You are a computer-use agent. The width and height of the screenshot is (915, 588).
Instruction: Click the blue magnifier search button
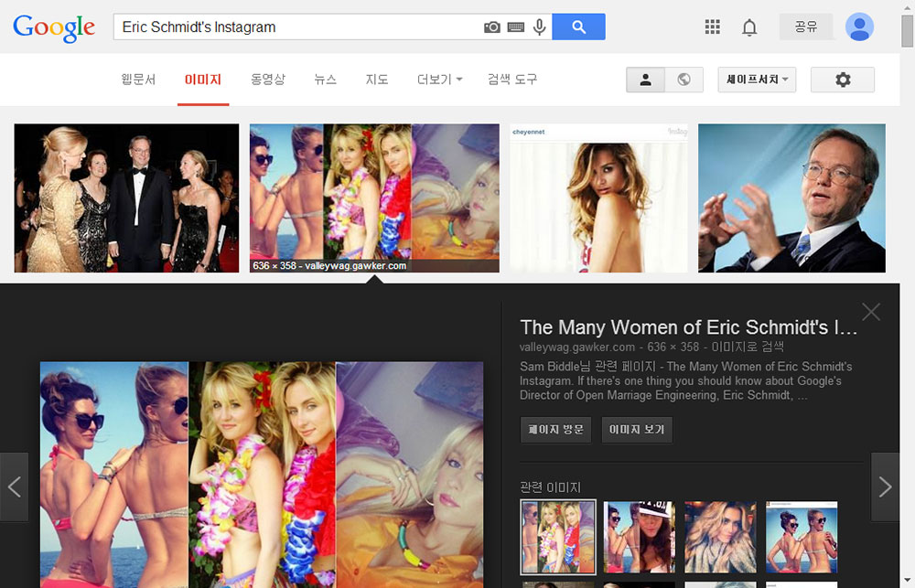click(x=578, y=27)
